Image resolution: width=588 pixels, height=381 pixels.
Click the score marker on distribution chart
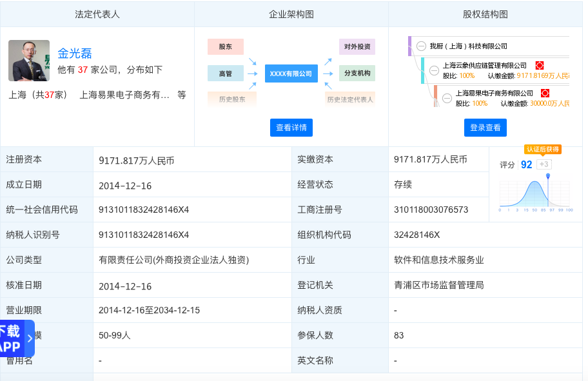click(548, 176)
